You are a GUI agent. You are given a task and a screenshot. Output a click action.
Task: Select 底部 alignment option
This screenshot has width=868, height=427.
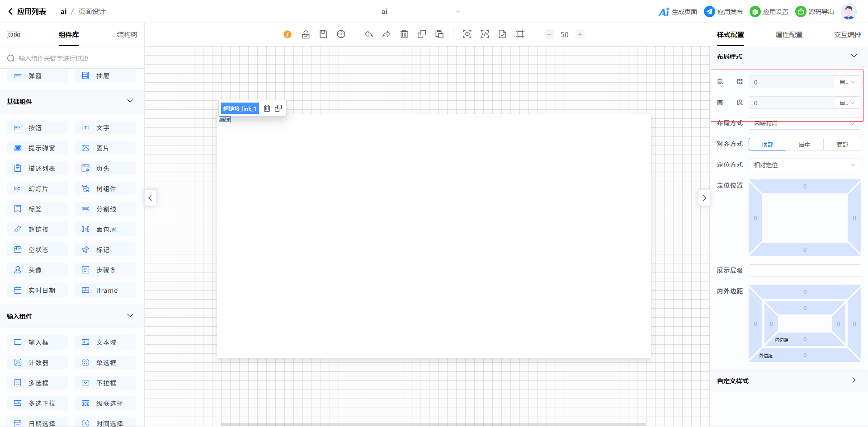click(x=842, y=145)
